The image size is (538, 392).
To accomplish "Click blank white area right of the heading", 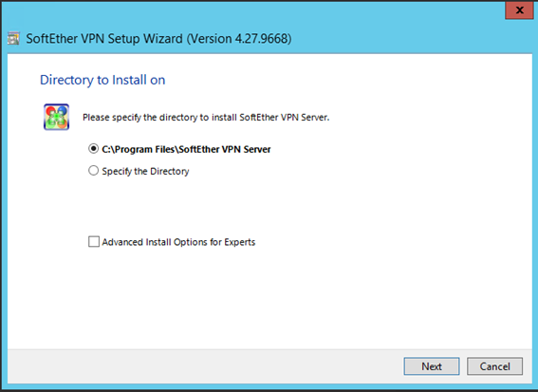I will click(x=343, y=80).
